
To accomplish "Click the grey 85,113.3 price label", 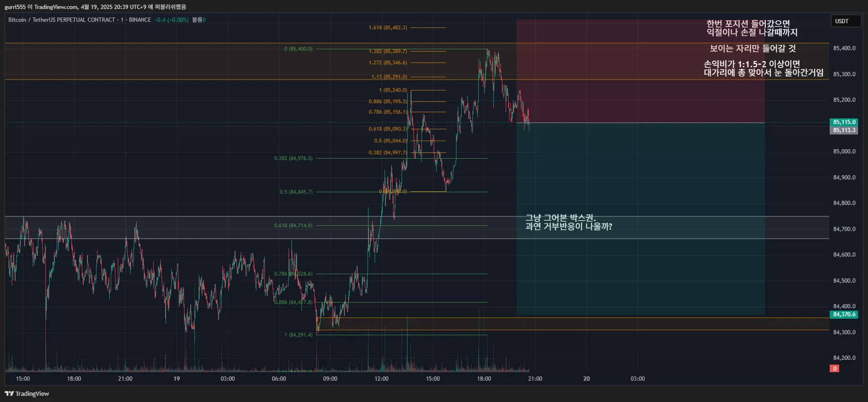I will [x=844, y=130].
